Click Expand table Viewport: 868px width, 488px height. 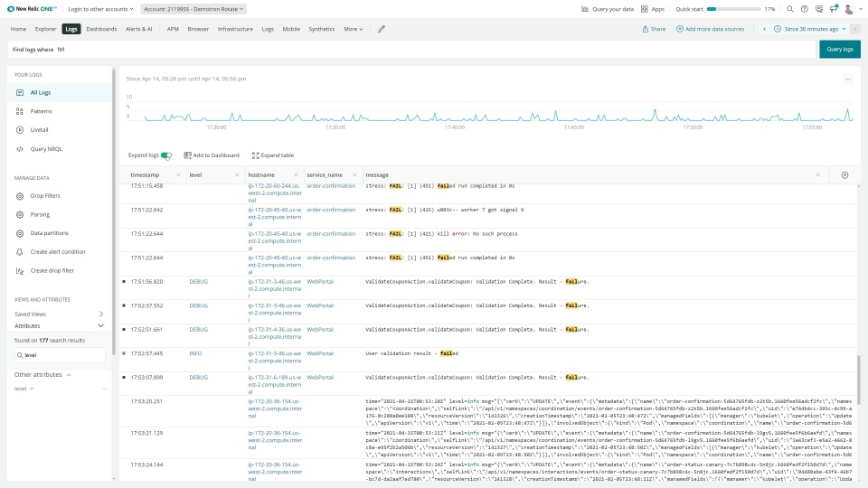(x=273, y=155)
